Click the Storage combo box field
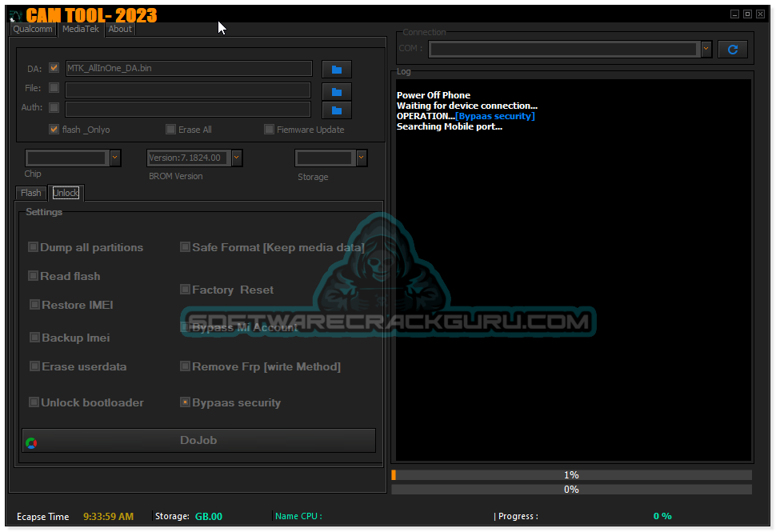The width and height of the screenshot is (776, 532). tap(325, 158)
